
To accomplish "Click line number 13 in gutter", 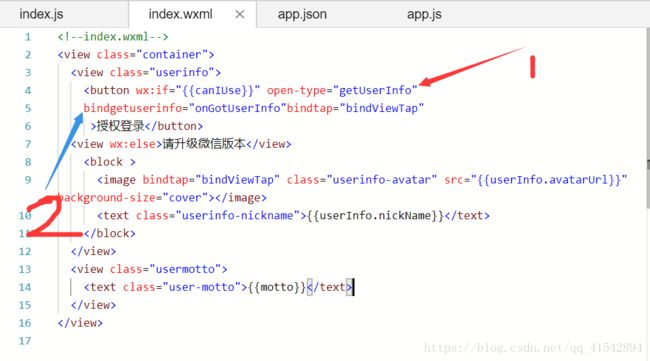I will pyautogui.click(x=25, y=269).
